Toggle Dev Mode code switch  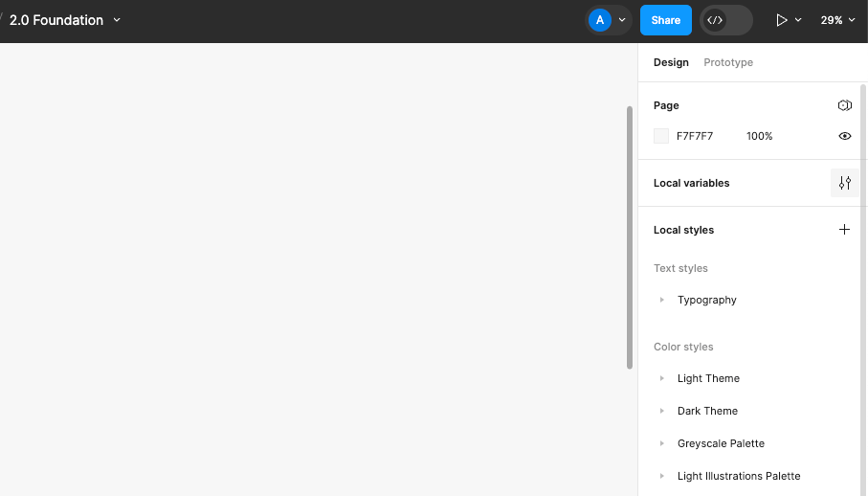(x=725, y=20)
